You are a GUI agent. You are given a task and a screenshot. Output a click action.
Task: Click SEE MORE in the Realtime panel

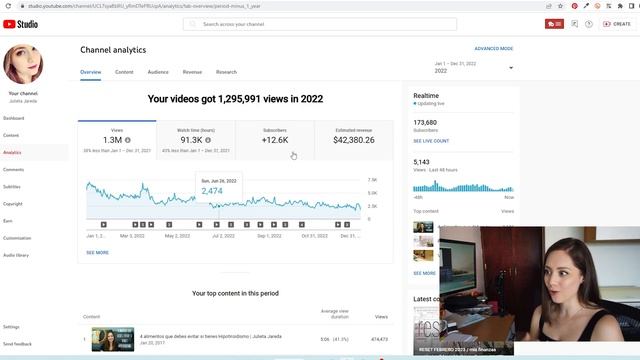coord(424,273)
